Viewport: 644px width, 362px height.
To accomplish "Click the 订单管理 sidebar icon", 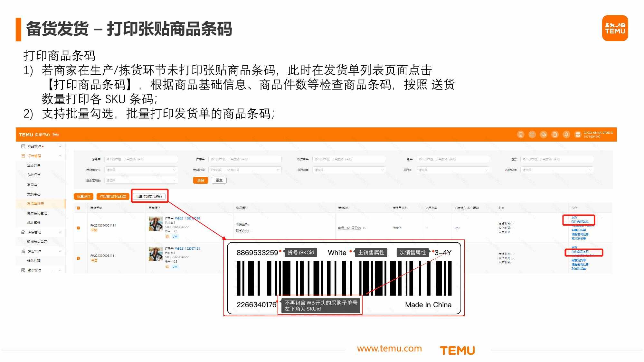I will [23, 156].
